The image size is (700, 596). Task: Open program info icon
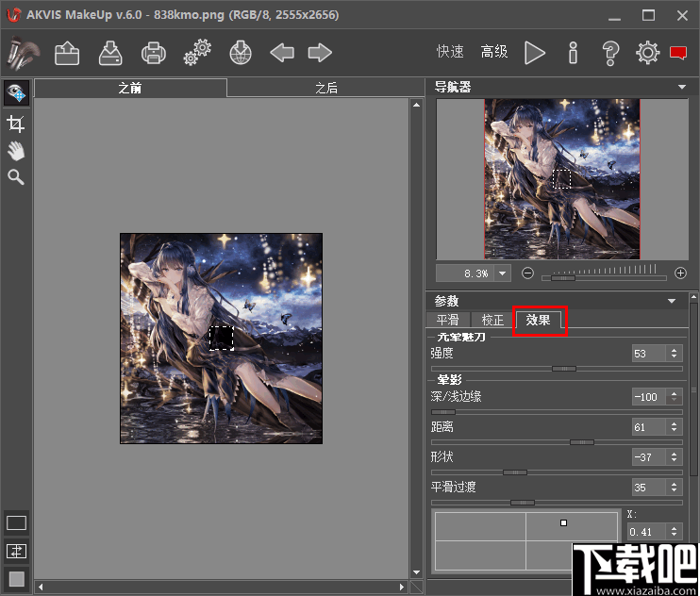click(574, 53)
